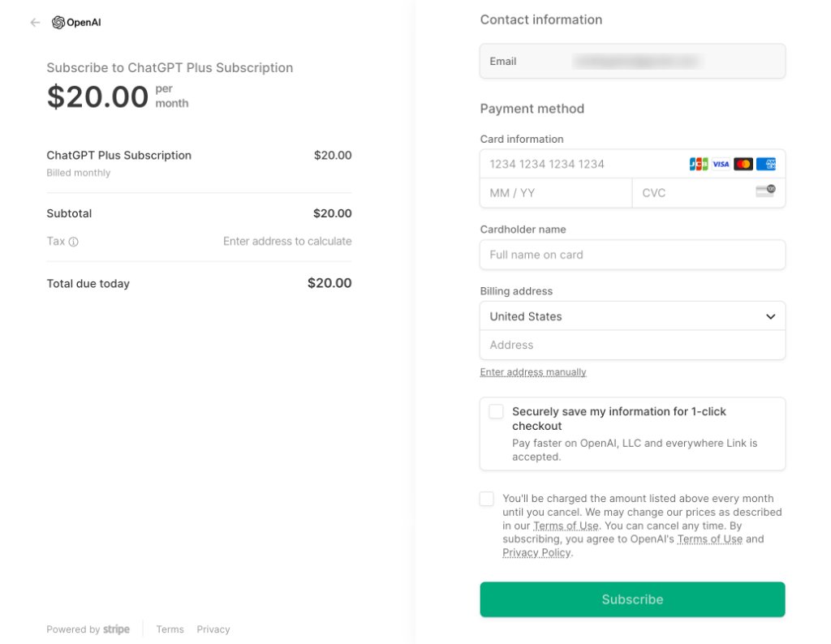Click the Address input field
This screenshot has height=644, width=831.
tap(633, 345)
